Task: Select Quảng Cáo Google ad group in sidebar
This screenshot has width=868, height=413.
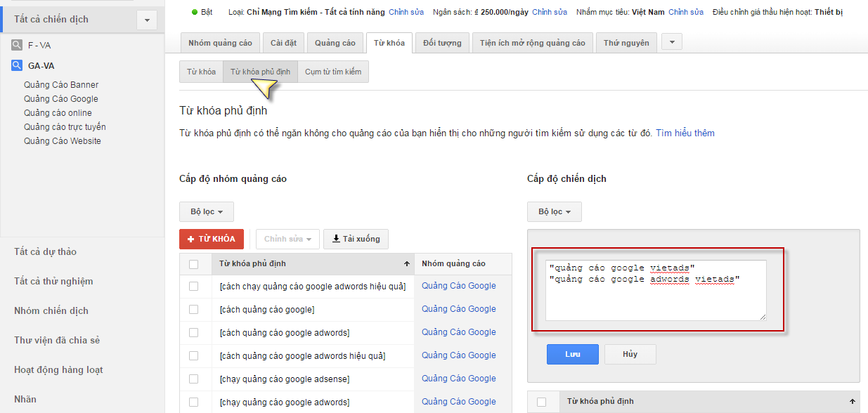Action: click(61, 98)
